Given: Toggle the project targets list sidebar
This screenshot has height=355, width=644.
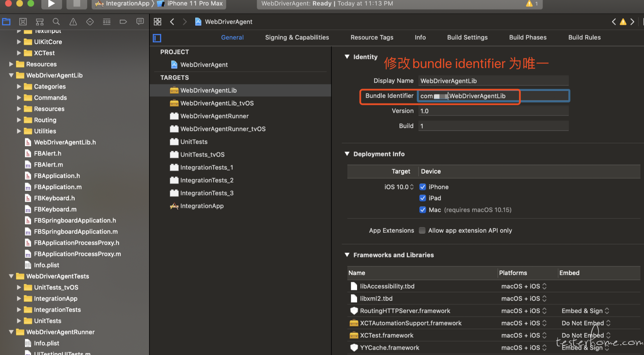Looking at the screenshot, I should pyautogui.click(x=157, y=38).
